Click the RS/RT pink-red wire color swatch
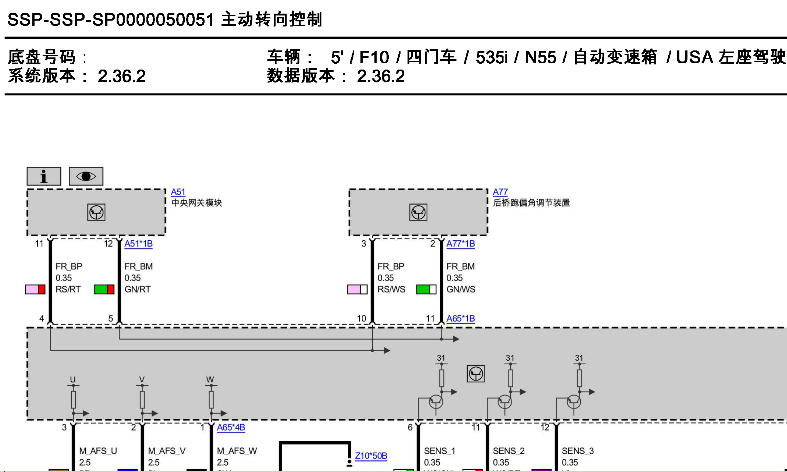Image resolution: width=787 pixels, height=472 pixels. tap(35, 289)
